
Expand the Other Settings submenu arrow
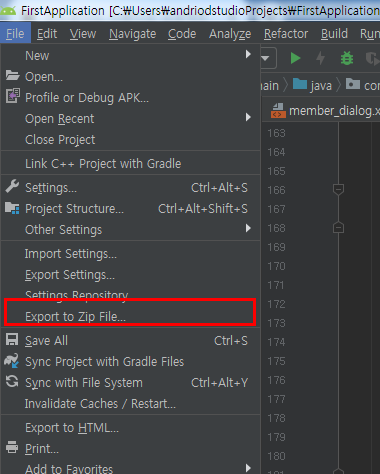pyautogui.click(x=248, y=228)
